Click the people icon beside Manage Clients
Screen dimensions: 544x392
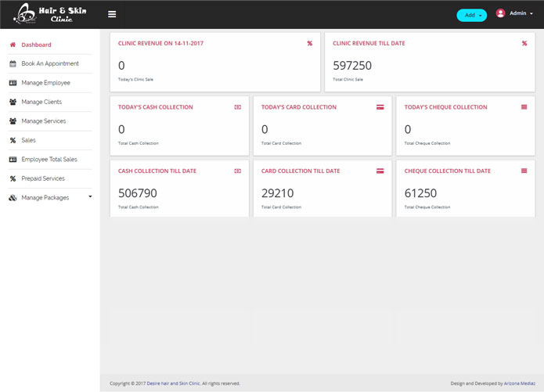pyautogui.click(x=13, y=102)
